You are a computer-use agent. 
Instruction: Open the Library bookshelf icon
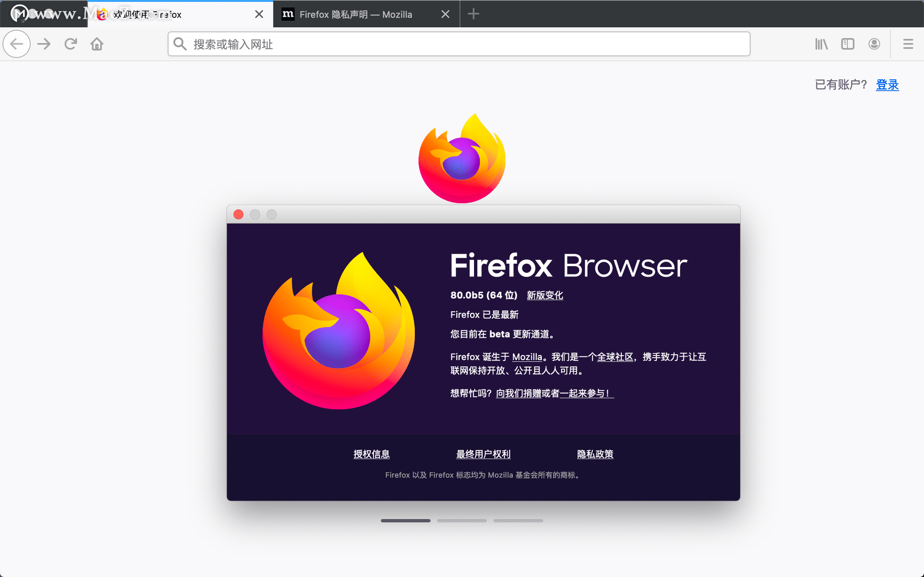click(821, 44)
